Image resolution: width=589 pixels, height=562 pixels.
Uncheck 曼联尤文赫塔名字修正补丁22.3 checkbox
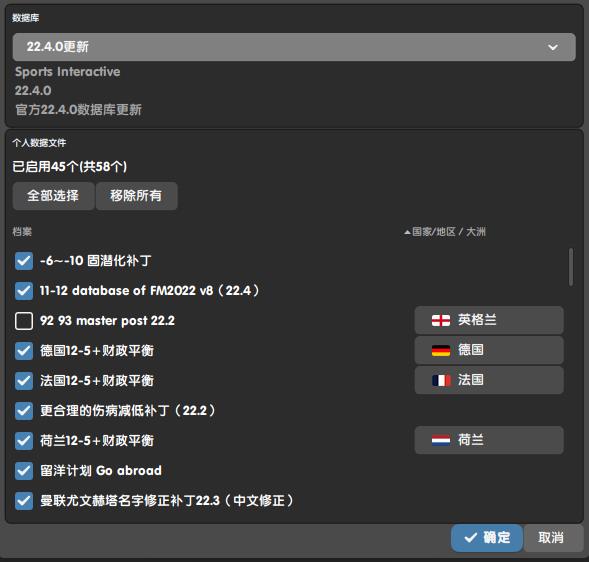click(x=24, y=501)
